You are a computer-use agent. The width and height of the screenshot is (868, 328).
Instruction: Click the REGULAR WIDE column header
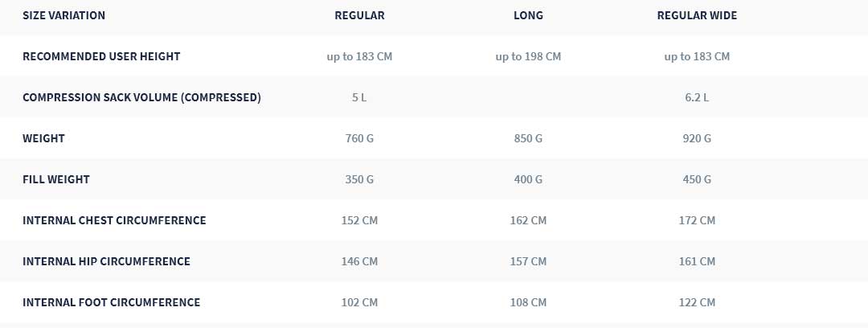697,15
